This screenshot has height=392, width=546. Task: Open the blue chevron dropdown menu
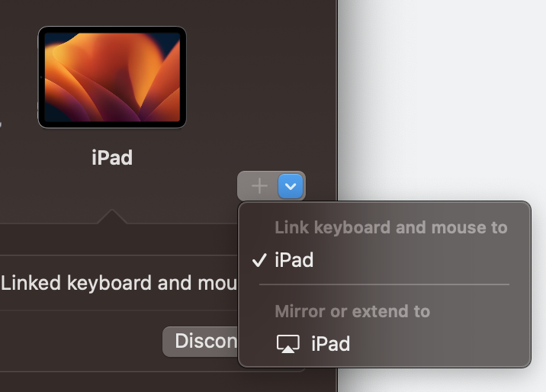[291, 186]
